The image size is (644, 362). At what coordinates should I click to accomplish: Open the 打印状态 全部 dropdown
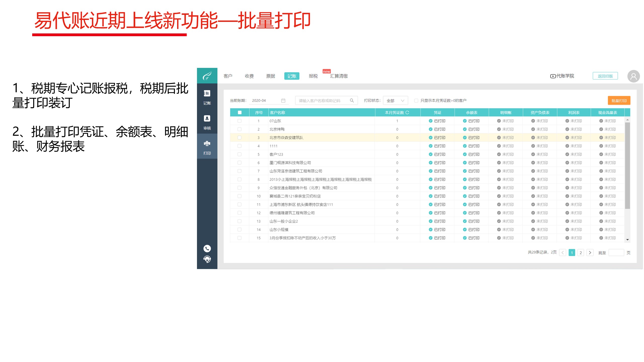coord(395,101)
